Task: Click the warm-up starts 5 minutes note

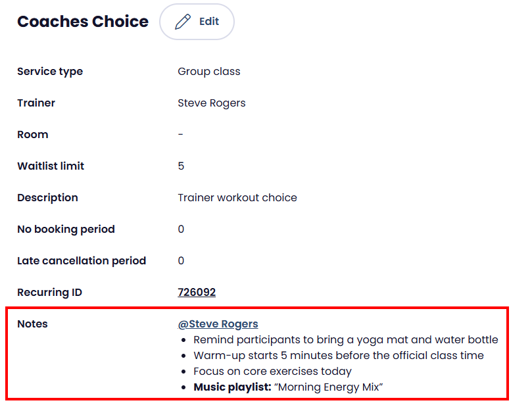Action: click(x=338, y=356)
